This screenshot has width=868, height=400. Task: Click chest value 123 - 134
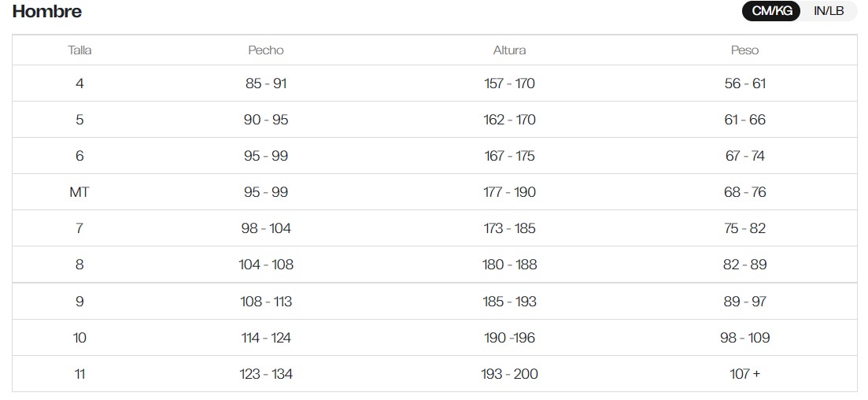[x=266, y=374]
